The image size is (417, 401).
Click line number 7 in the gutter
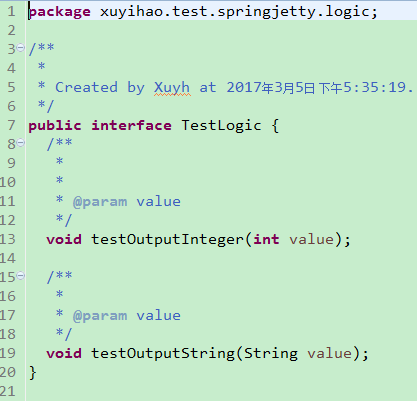coord(11,126)
